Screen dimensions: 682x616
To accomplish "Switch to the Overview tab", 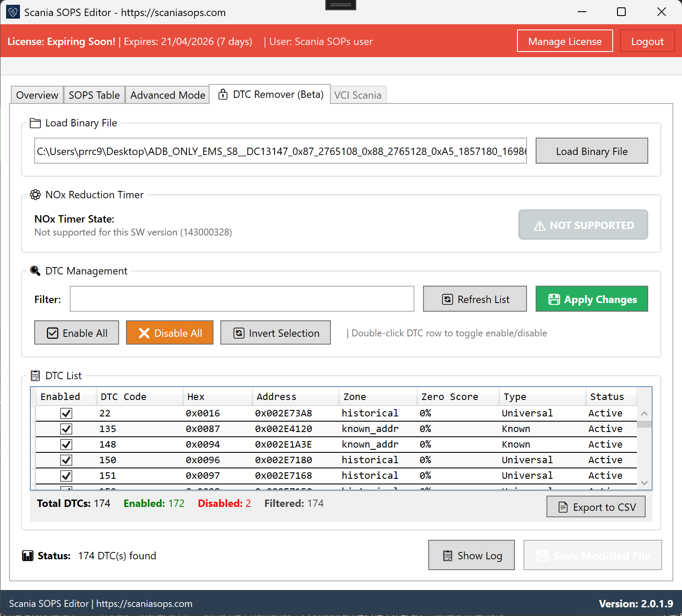I will [x=37, y=95].
